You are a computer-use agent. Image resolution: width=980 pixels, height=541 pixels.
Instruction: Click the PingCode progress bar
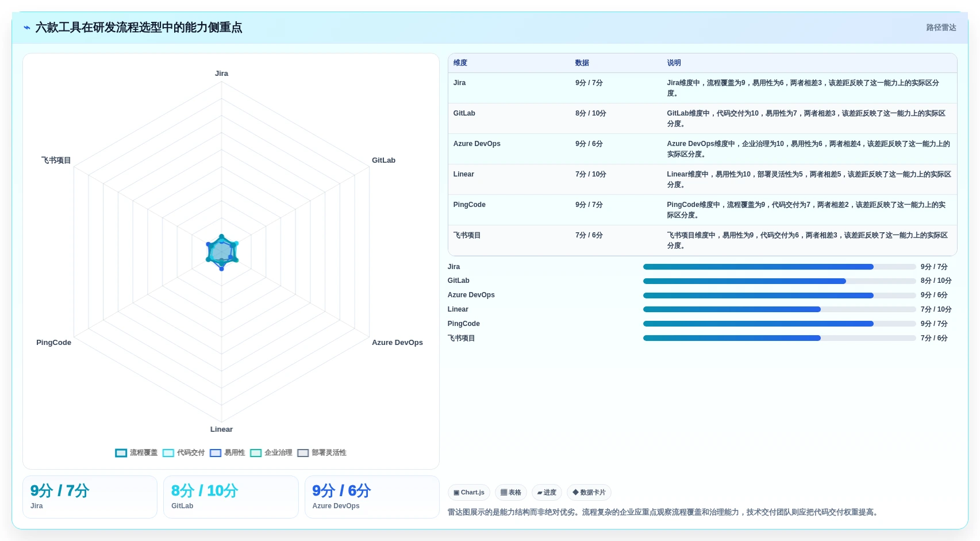779,324
